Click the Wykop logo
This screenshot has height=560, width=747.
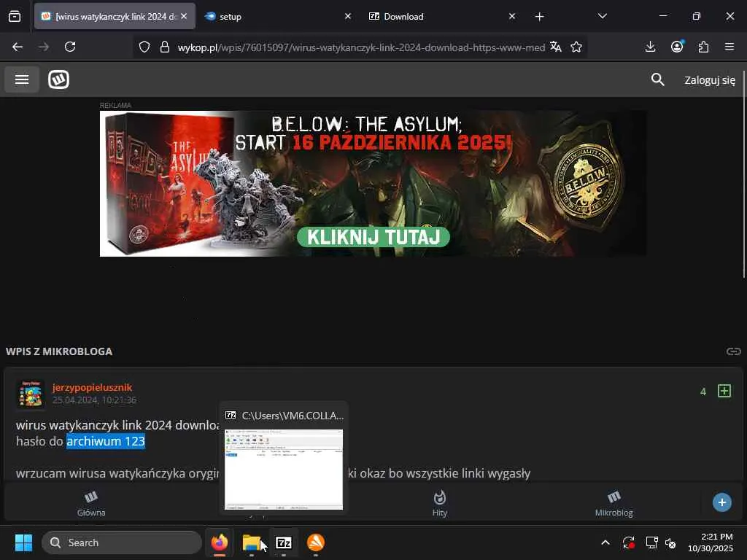58,79
